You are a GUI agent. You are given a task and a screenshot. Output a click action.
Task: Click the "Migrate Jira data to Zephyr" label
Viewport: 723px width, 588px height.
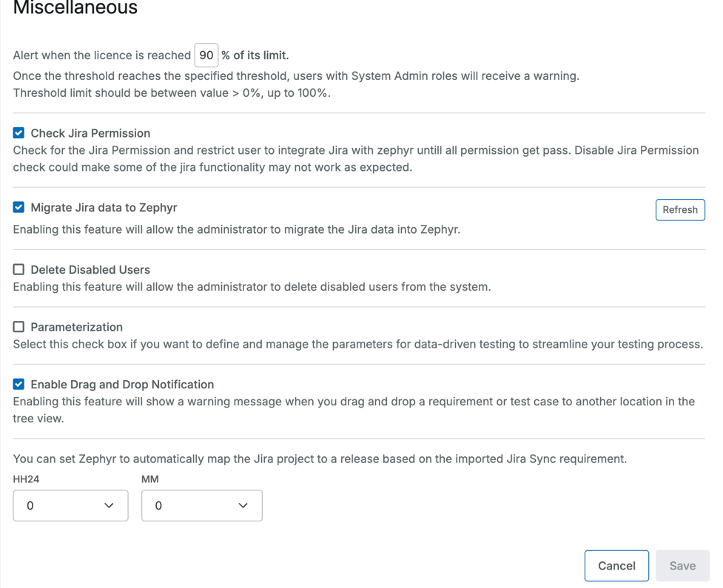[x=104, y=208]
